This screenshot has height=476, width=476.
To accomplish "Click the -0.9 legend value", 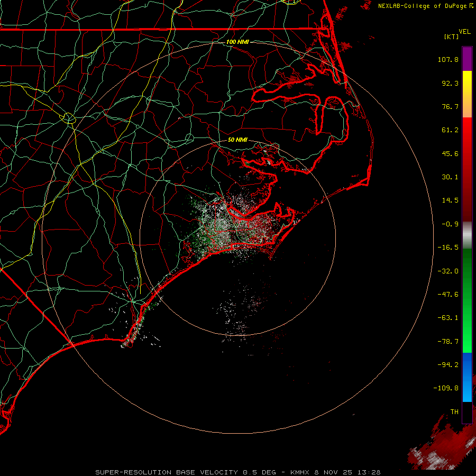I will click(x=450, y=224).
